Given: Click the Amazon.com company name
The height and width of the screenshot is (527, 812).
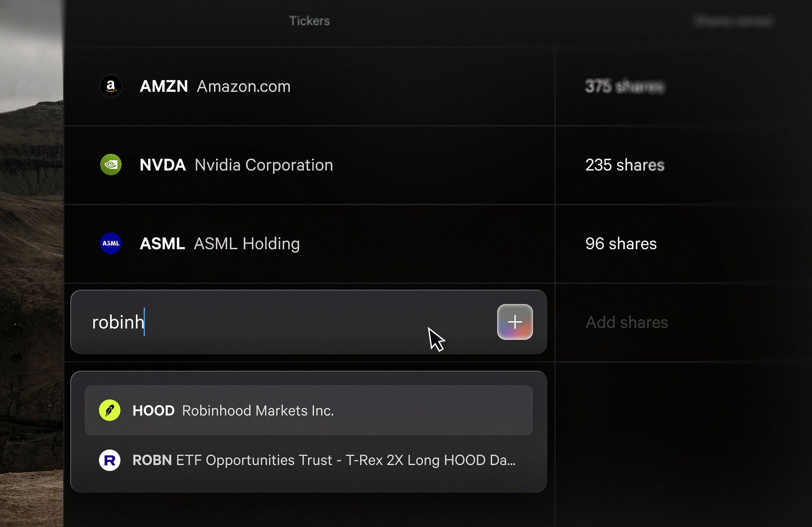Looking at the screenshot, I should point(244,86).
